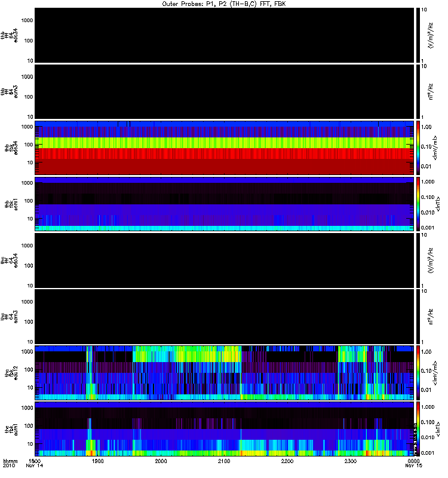The width and height of the screenshot is (448, 478).
Task: Click the thb fbk edc34 rainbow color bar
Action: point(418,148)
